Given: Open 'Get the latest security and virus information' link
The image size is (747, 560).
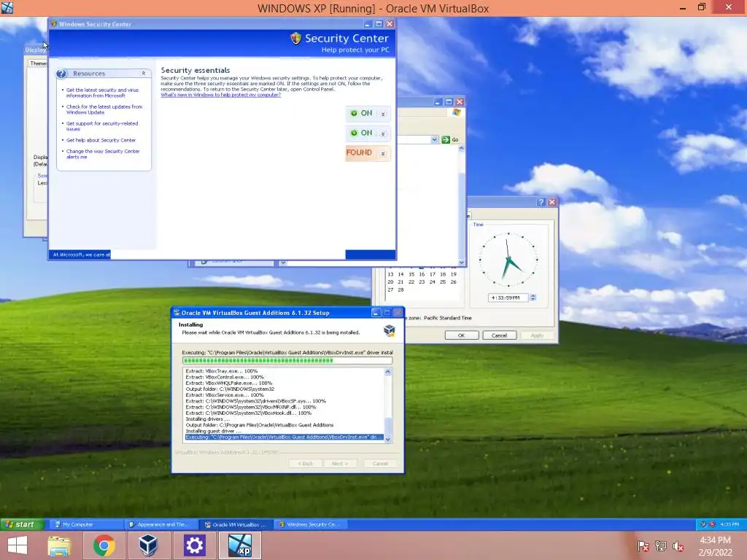Looking at the screenshot, I should 102,93.
